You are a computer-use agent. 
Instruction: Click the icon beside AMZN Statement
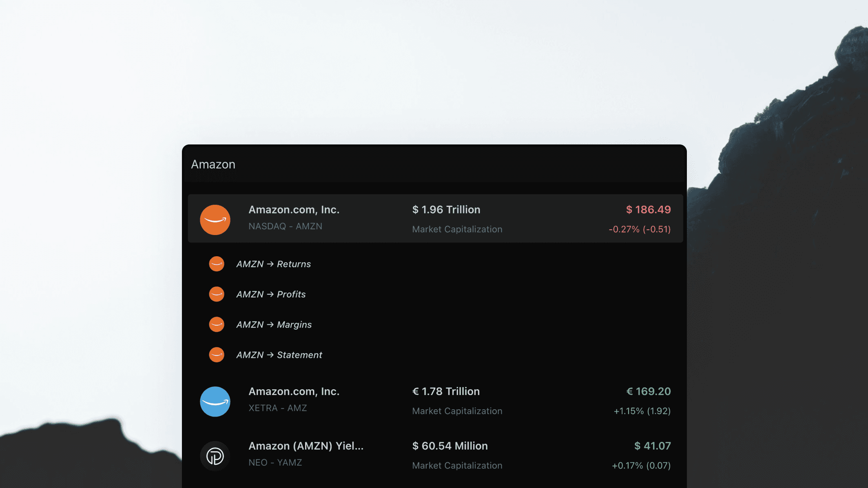[x=217, y=355]
